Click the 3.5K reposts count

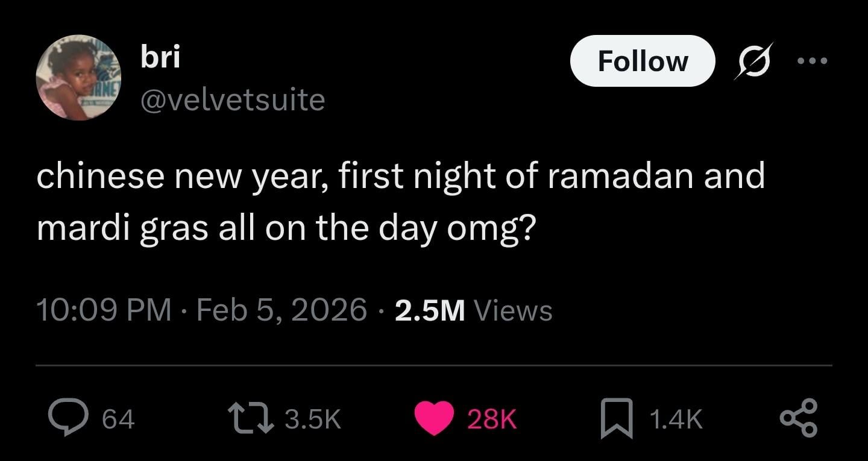coord(312,419)
